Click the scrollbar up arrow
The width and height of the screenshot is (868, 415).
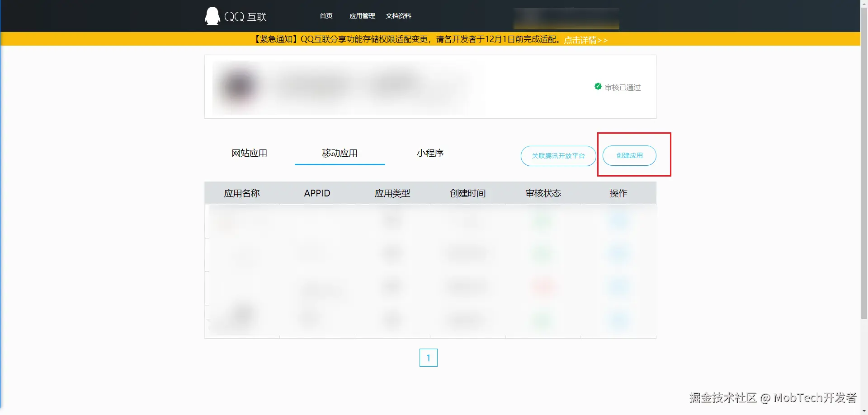[x=864, y=3]
